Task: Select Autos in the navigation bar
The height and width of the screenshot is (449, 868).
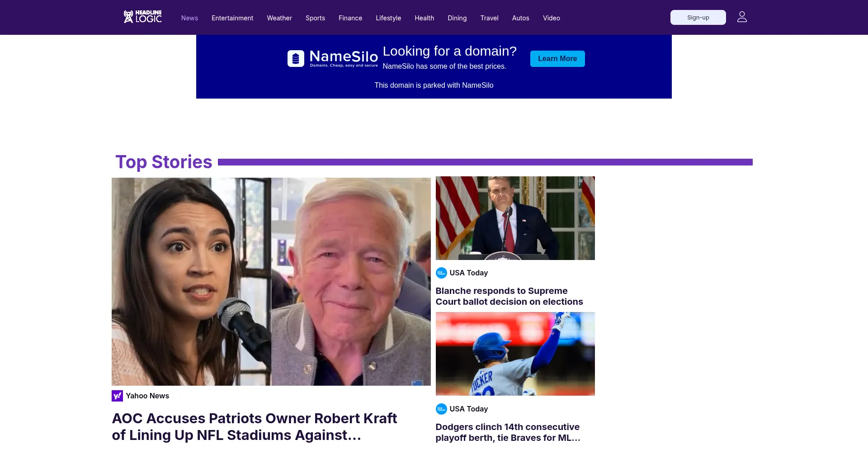Action: coord(520,18)
